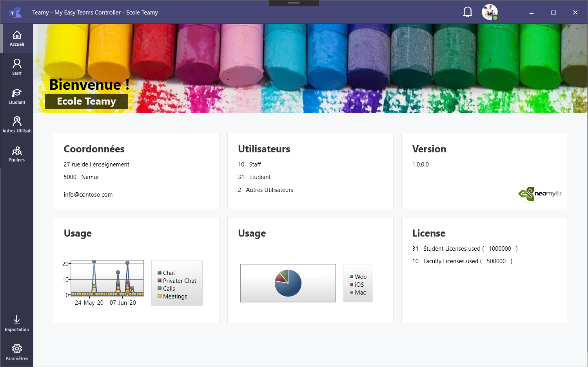Click the Faculty Licenses used line

coord(463,261)
